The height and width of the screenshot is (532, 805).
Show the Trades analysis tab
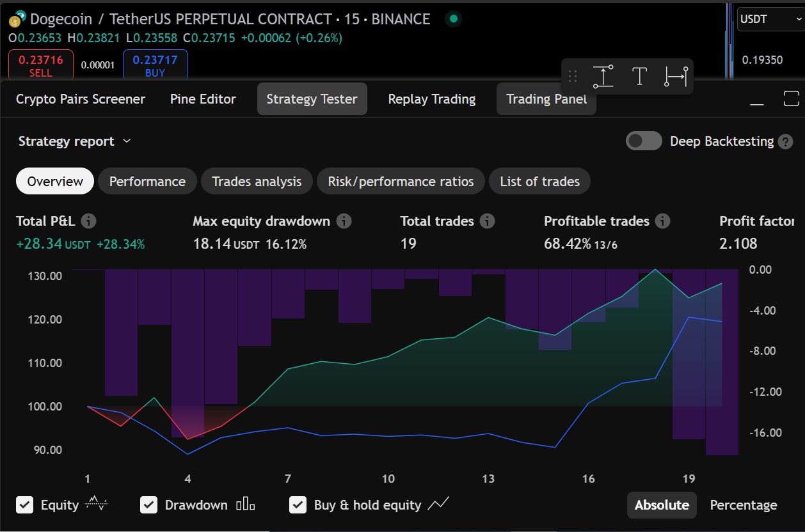pyautogui.click(x=257, y=182)
